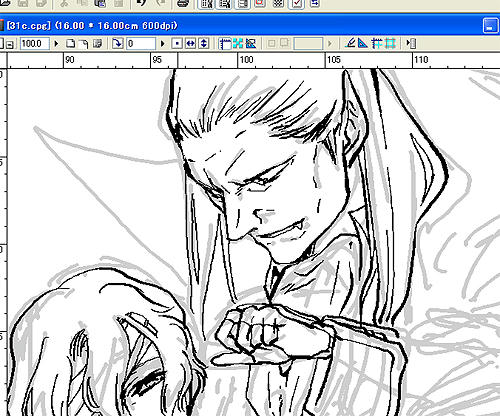
Task: Click the fit-to-window page icon
Action: point(70,44)
